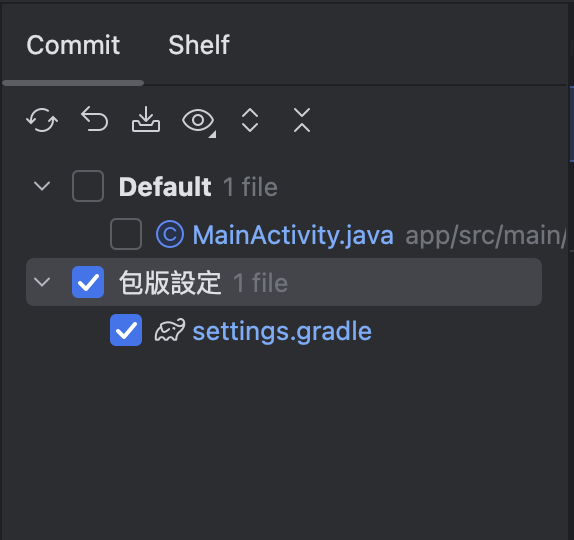574x540 pixels.
Task: Select the 包版設定 changelist row
Action: (x=284, y=282)
